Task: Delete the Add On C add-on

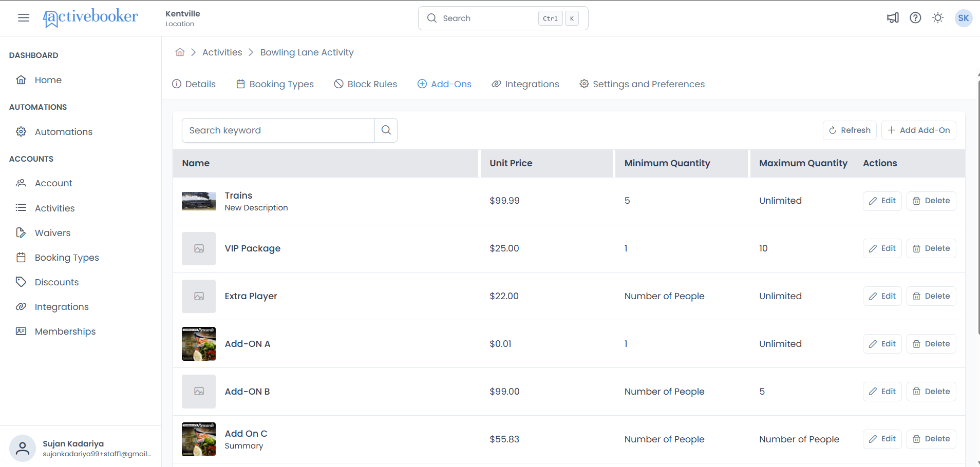Action: pyautogui.click(x=931, y=439)
